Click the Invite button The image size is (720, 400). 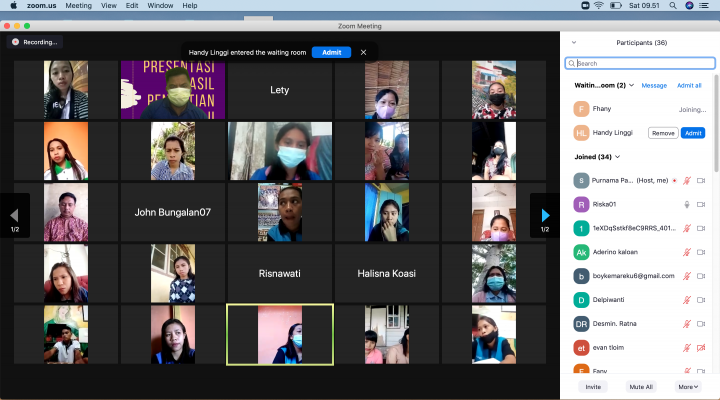593,387
